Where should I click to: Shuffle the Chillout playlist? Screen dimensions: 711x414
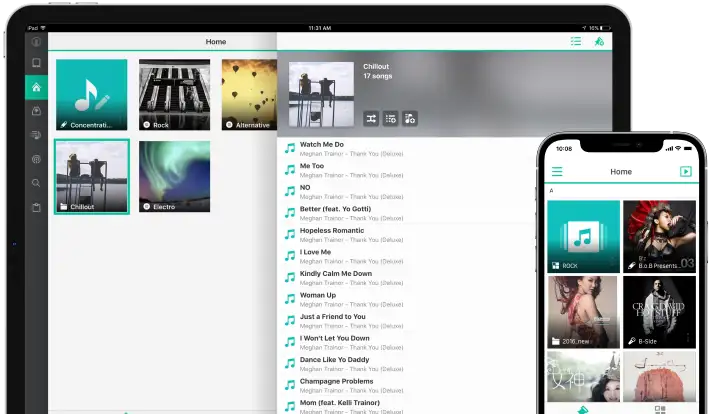(371, 119)
